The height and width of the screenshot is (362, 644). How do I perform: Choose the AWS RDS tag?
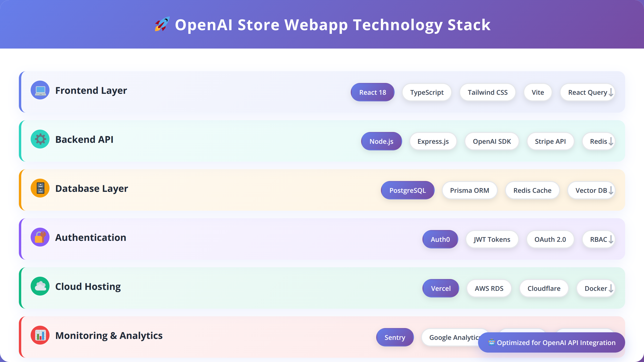click(489, 288)
